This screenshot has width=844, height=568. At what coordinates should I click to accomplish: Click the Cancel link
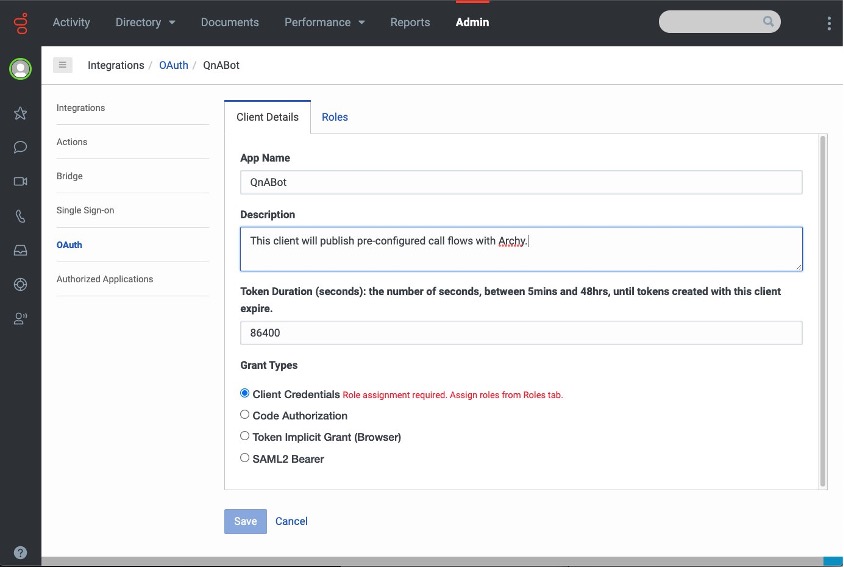tap(291, 521)
